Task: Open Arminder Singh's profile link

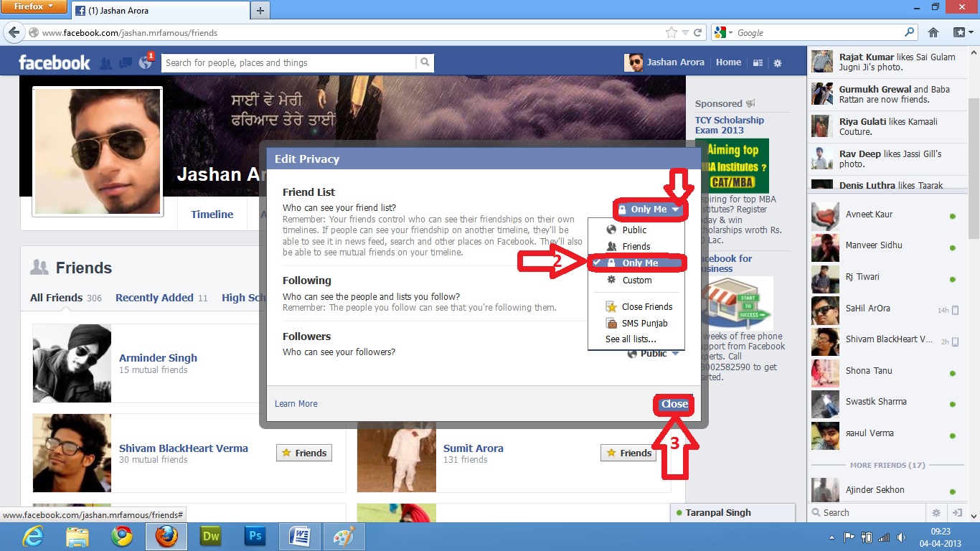Action: pyautogui.click(x=158, y=358)
